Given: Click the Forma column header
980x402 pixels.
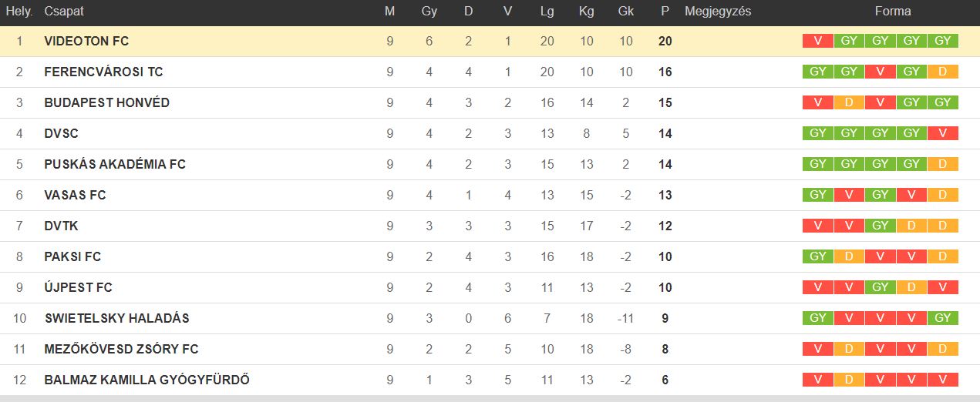Looking at the screenshot, I should pyautogui.click(x=893, y=12).
